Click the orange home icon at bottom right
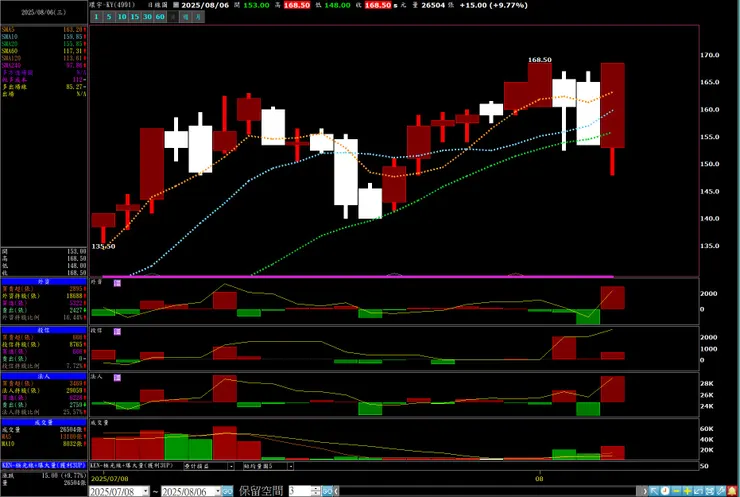The height and width of the screenshot is (497, 740). coord(733,491)
